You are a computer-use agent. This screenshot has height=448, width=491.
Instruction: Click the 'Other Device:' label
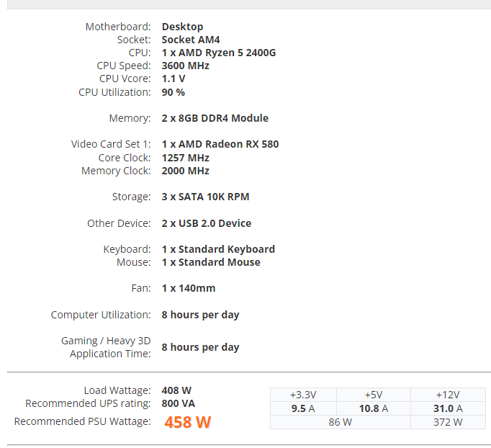tap(119, 223)
